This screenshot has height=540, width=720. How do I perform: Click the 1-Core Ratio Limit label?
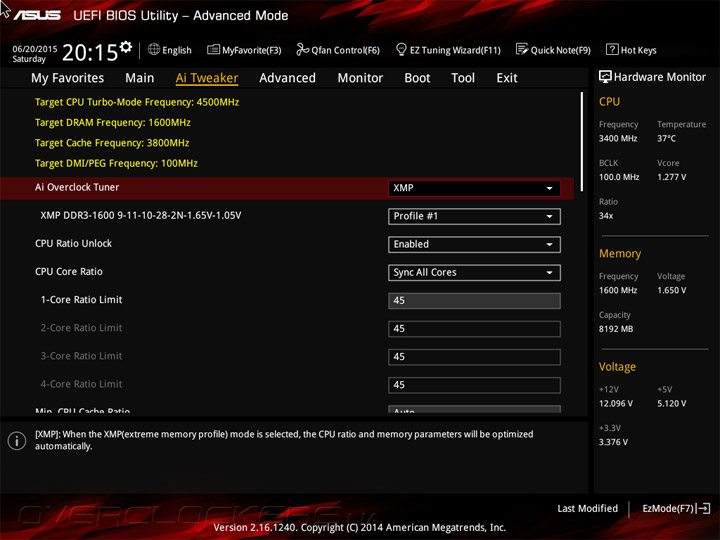click(81, 300)
